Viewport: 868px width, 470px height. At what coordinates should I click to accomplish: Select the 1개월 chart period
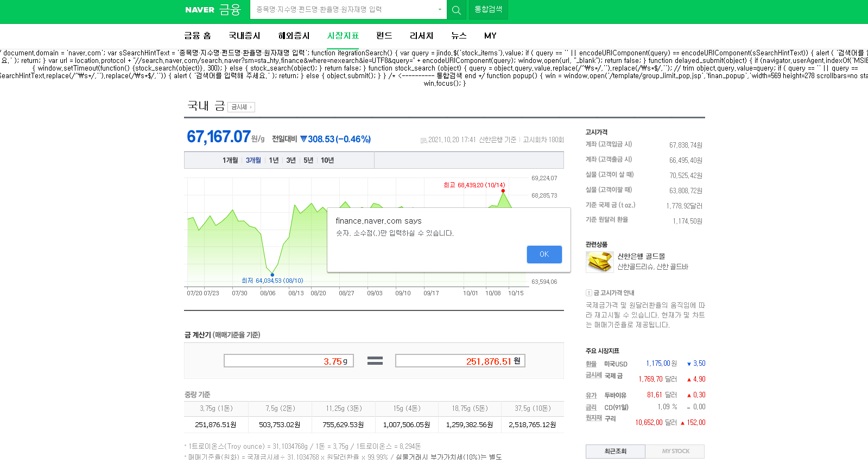click(x=230, y=160)
